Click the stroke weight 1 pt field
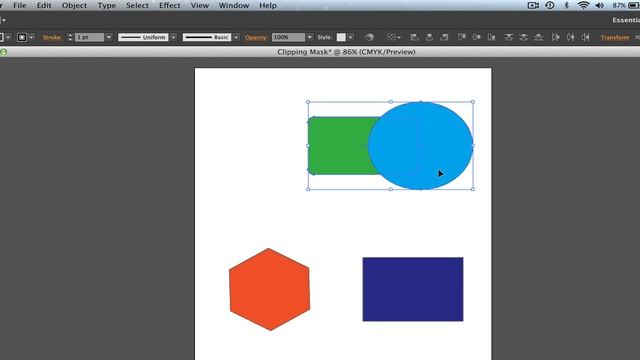 coord(89,37)
